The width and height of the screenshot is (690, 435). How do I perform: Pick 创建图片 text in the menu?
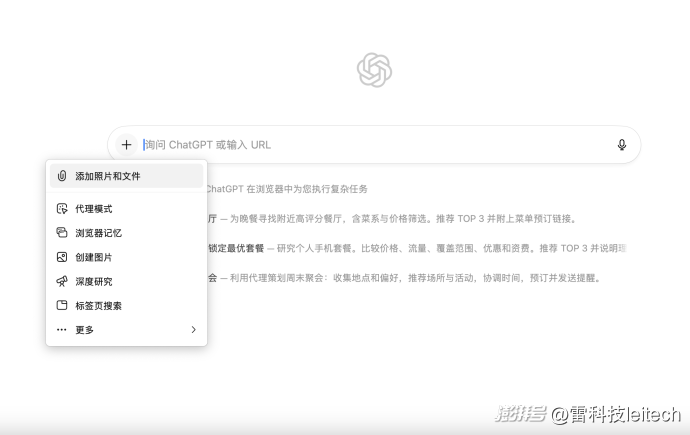(94, 257)
